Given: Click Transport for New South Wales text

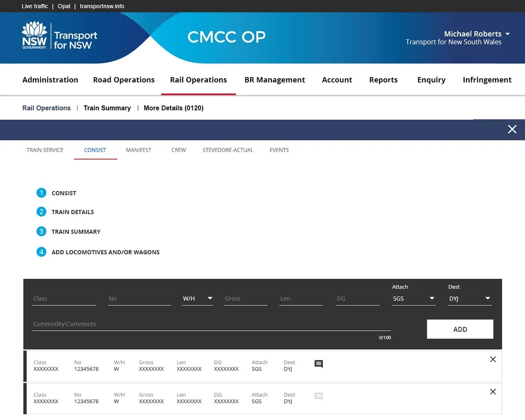Looking at the screenshot, I should (x=454, y=42).
